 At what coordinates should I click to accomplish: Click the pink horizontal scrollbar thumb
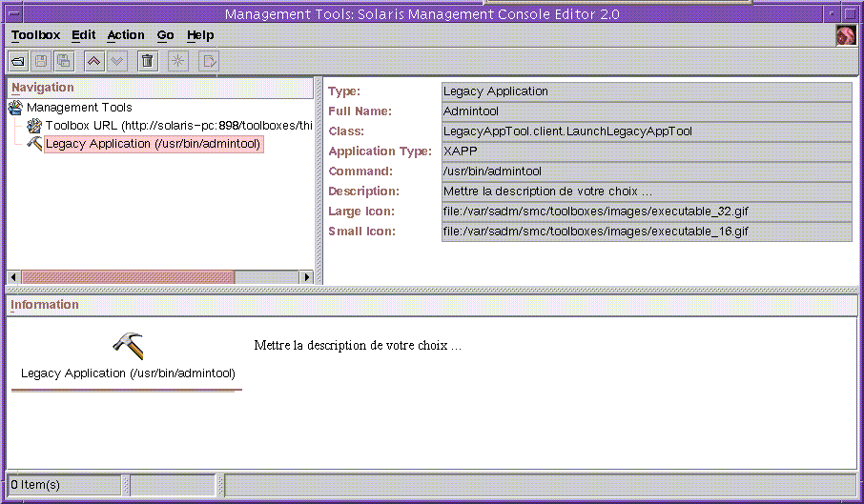[x=128, y=276]
